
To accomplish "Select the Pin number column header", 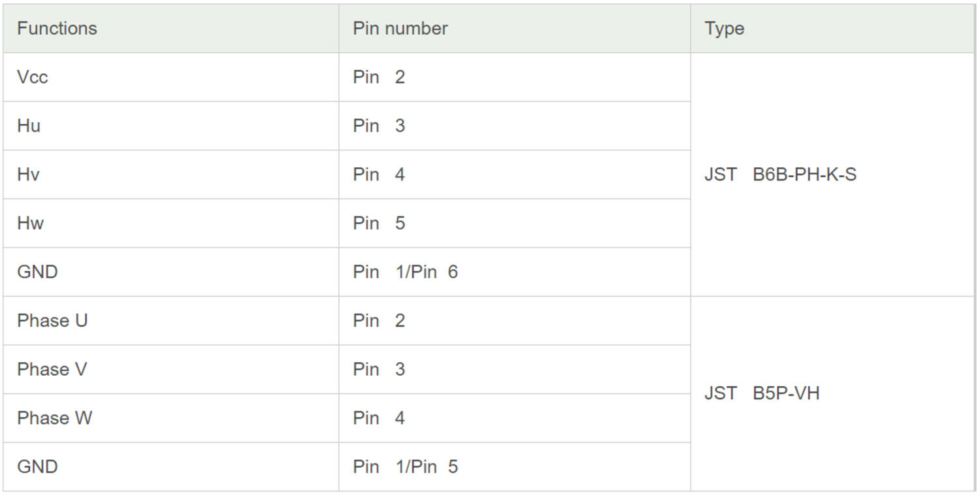I will (x=400, y=28).
